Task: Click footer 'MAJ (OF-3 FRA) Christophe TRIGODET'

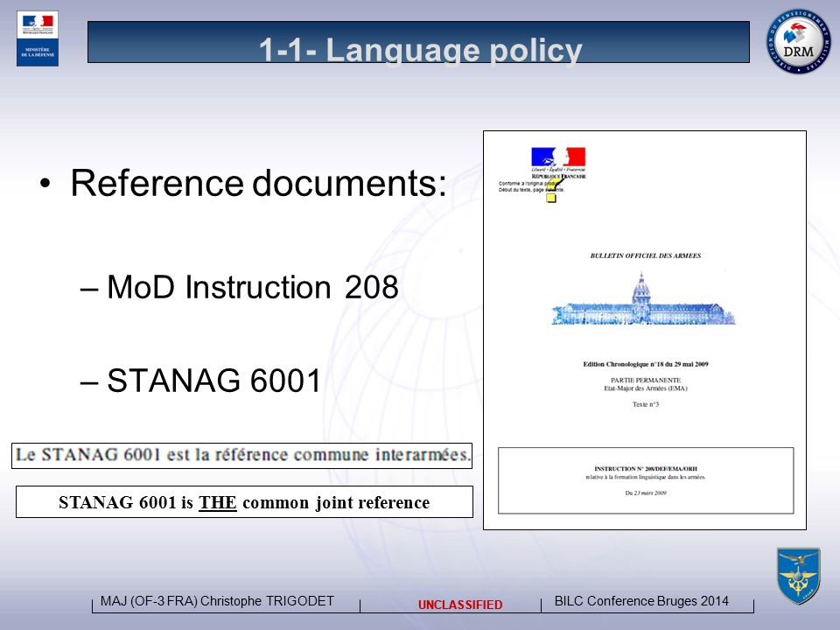Action: coord(217,601)
